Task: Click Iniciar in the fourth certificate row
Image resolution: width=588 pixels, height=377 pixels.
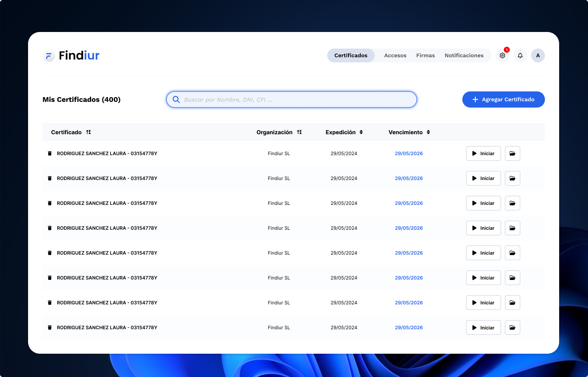Action: (x=484, y=228)
